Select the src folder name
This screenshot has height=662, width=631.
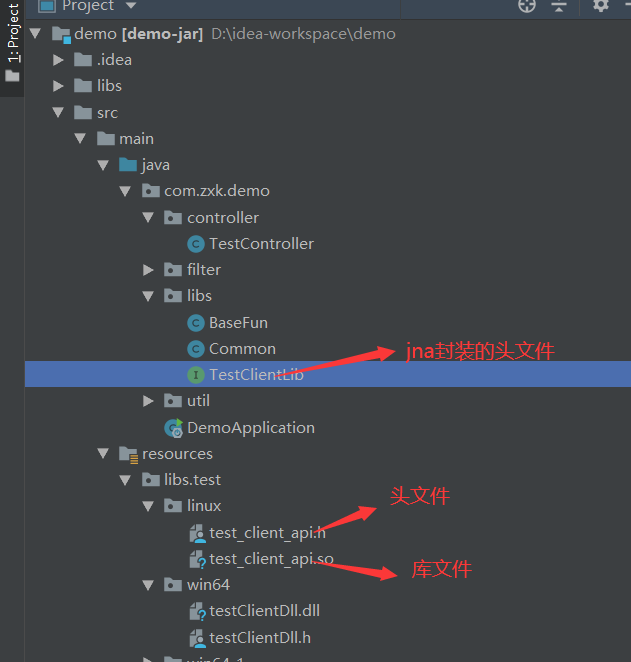107,113
